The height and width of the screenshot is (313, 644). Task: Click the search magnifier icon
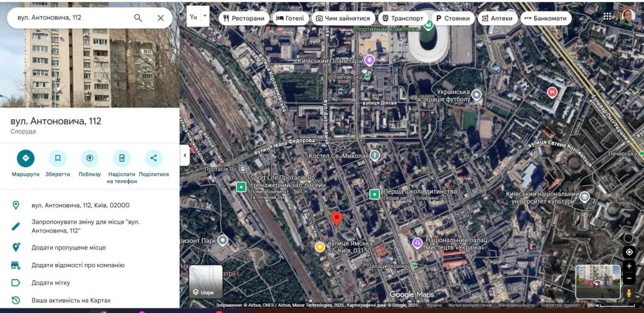138,18
